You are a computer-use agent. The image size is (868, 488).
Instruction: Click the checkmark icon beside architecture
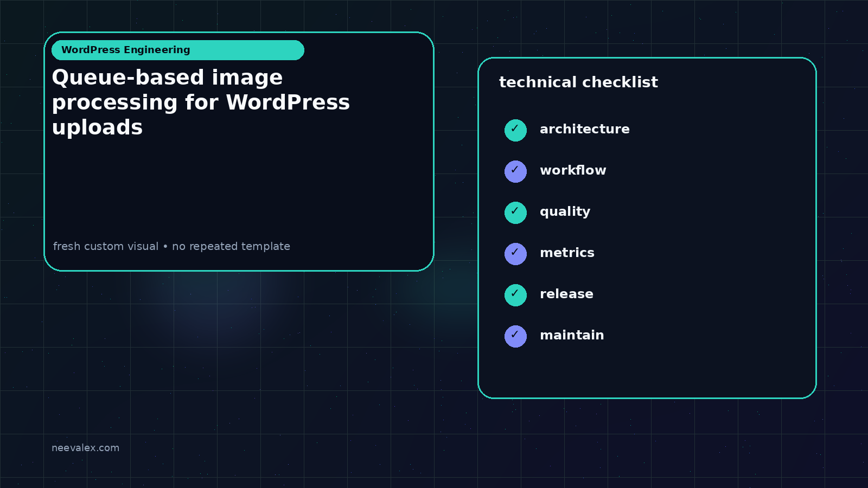click(x=515, y=130)
